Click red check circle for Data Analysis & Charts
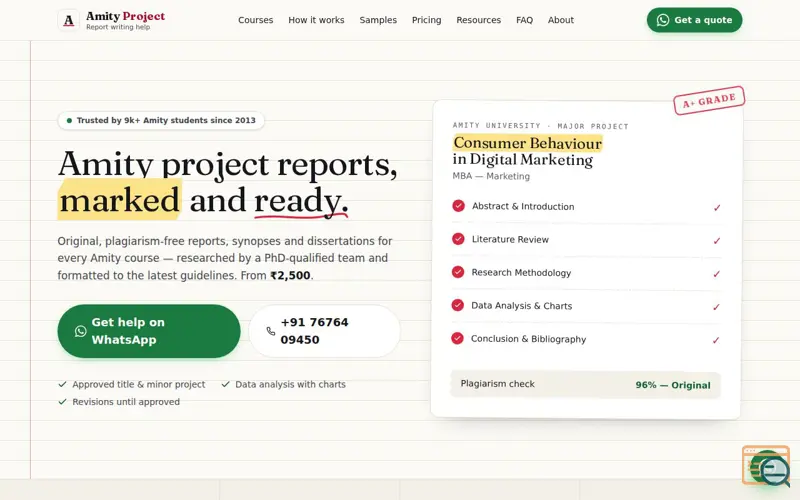 (x=458, y=305)
